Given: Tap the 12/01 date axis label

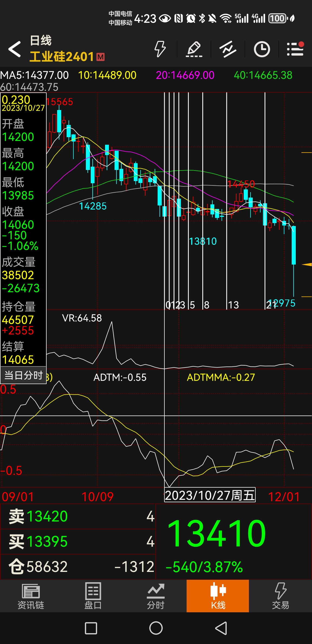Looking at the screenshot, I should tap(284, 497).
